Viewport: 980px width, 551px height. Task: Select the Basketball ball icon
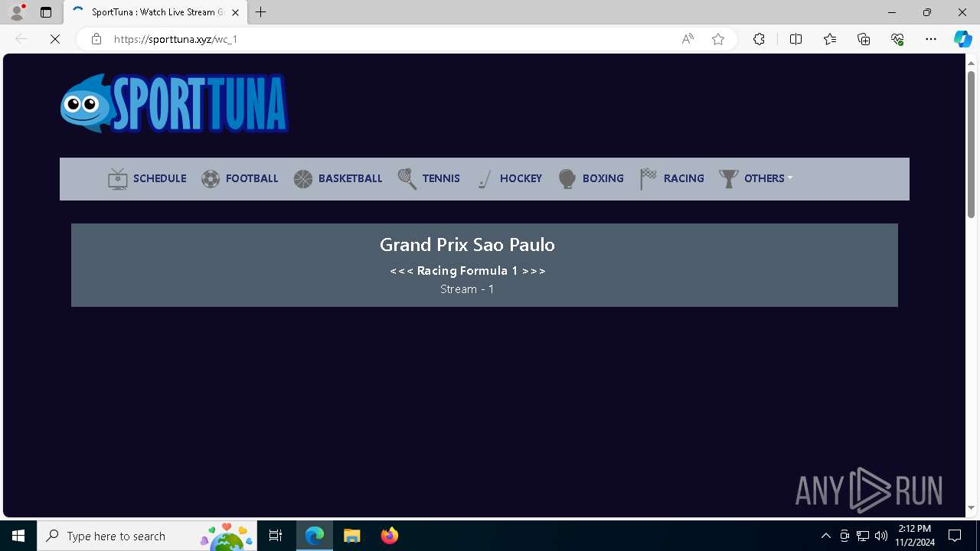coord(303,179)
